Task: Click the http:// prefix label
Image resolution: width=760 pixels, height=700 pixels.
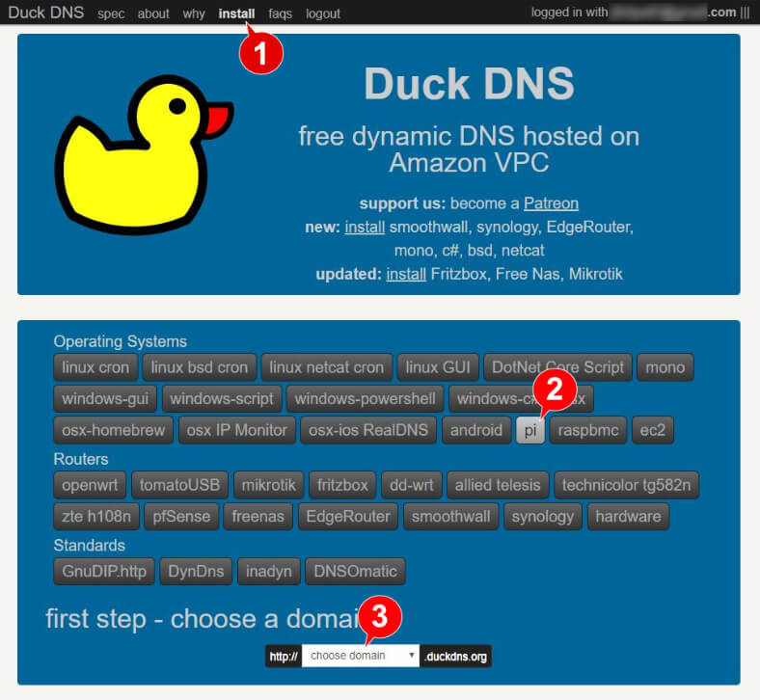Action: (284, 657)
